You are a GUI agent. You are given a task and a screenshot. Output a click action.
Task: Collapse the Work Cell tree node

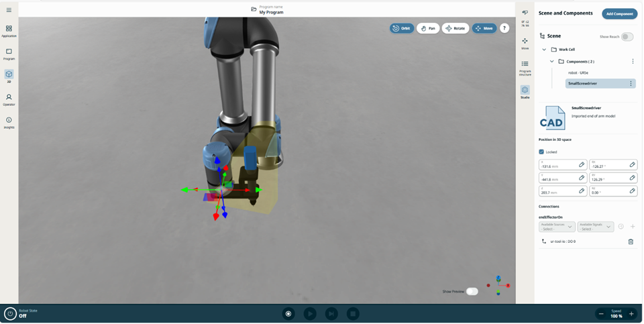click(x=544, y=50)
